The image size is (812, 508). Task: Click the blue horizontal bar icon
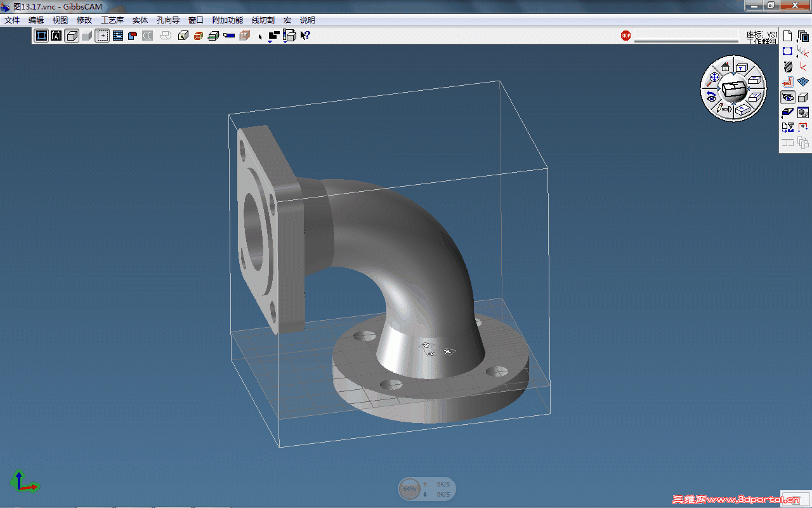point(229,36)
